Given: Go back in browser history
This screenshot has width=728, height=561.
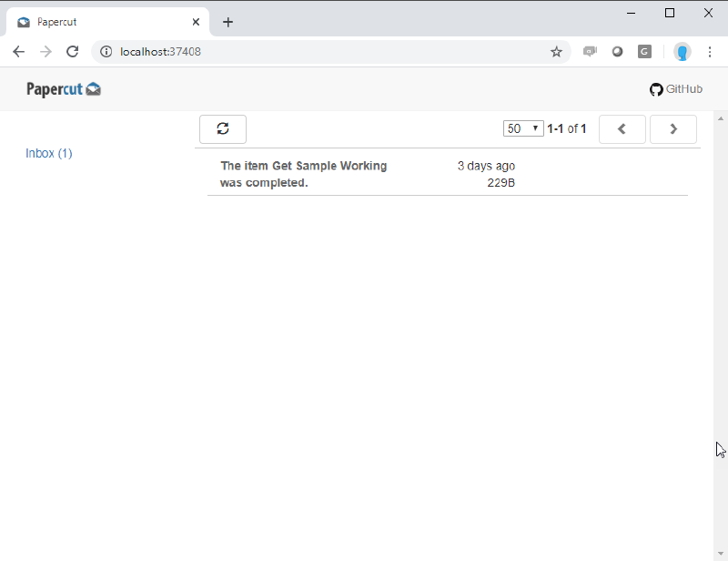Looking at the screenshot, I should click(x=18, y=52).
